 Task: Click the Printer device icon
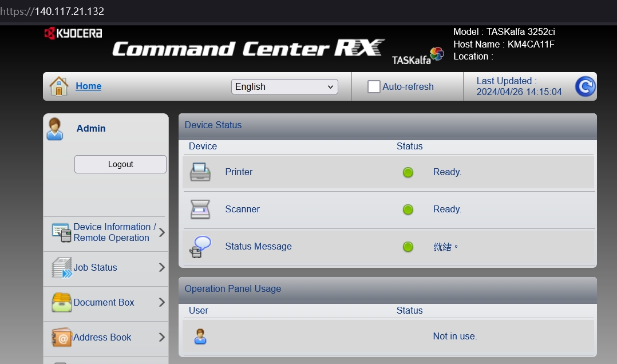click(200, 172)
